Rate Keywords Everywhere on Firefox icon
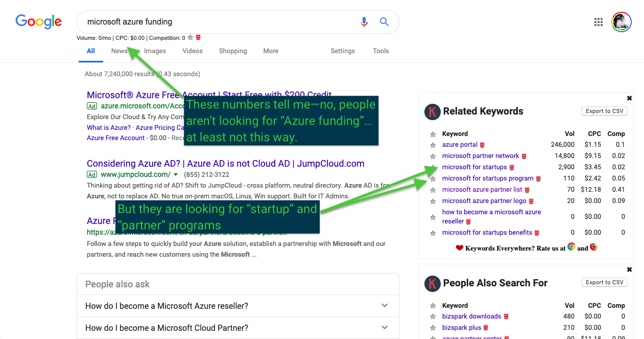This screenshot has height=339, width=644. coord(593,247)
